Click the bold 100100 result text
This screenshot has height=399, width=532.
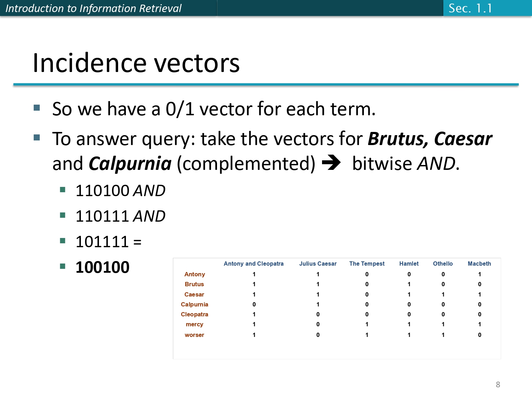[102, 266]
